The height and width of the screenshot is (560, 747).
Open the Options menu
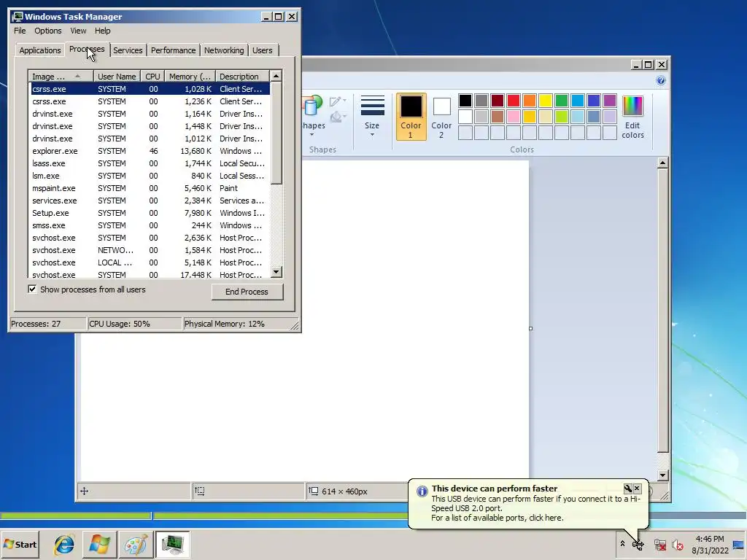click(47, 31)
